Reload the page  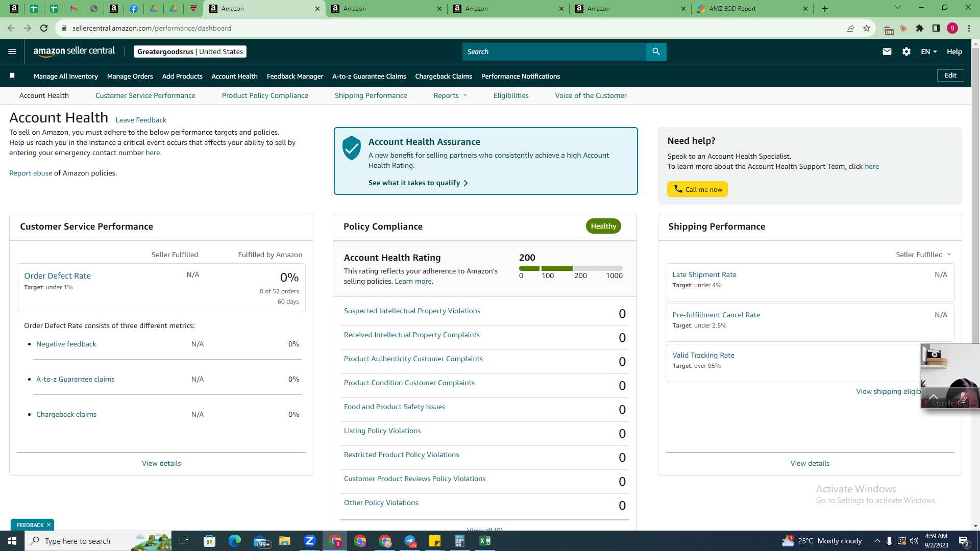44,28
